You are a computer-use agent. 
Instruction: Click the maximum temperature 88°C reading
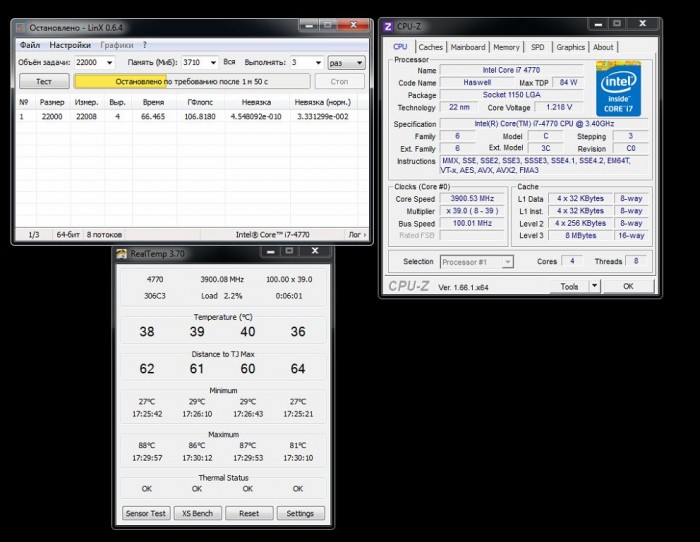[x=147, y=445]
